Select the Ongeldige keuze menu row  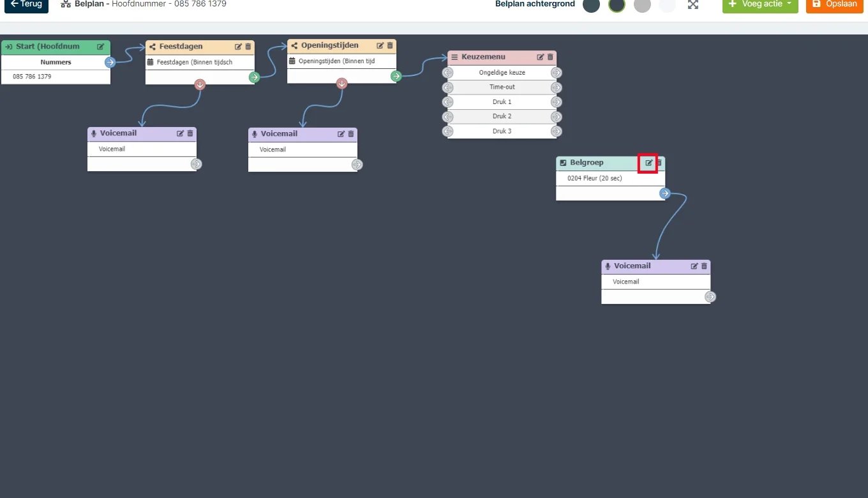(502, 73)
